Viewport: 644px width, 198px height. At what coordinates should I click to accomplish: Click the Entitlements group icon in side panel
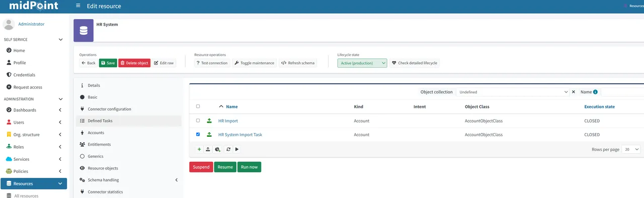[82, 144]
